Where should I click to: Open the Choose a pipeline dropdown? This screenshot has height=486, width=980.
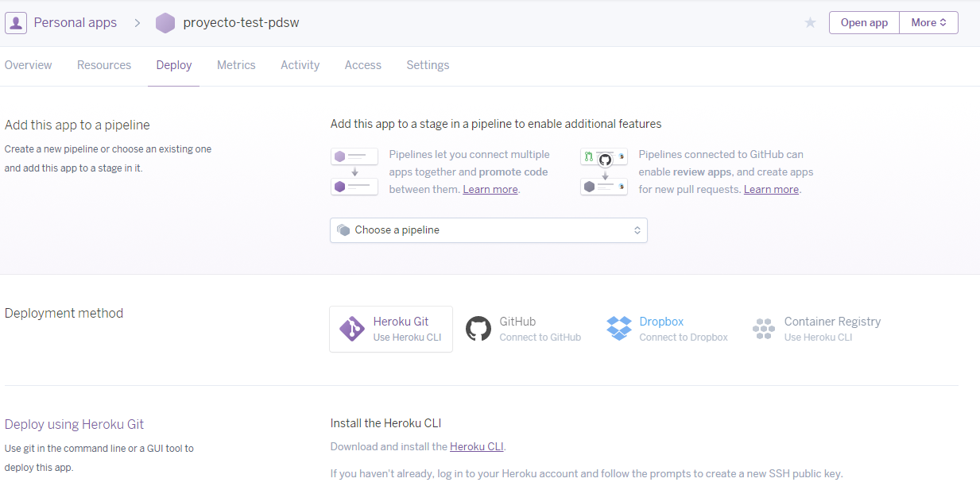tap(489, 230)
